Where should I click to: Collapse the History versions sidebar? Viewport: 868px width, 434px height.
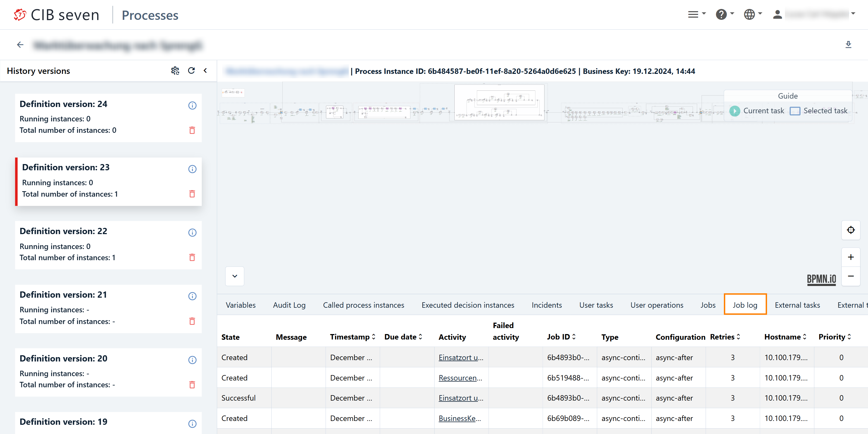205,71
